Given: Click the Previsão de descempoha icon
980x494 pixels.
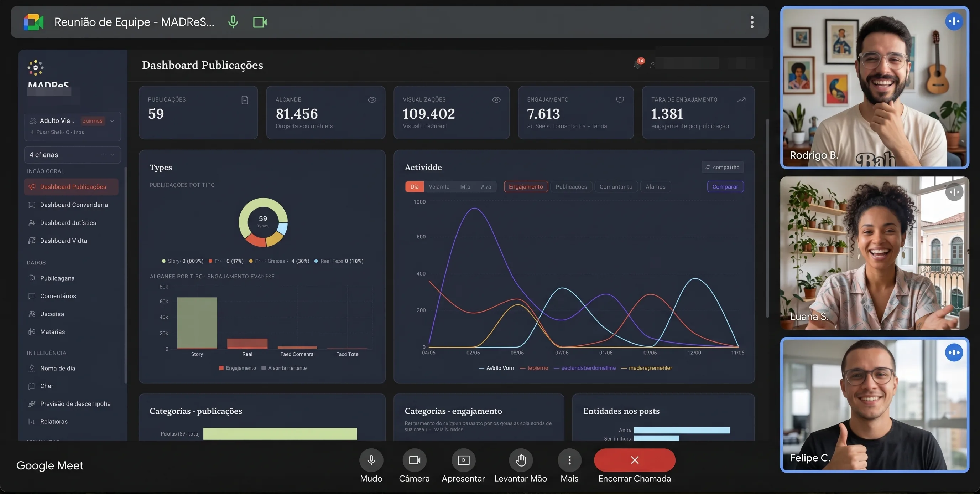Looking at the screenshot, I should pos(32,404).
